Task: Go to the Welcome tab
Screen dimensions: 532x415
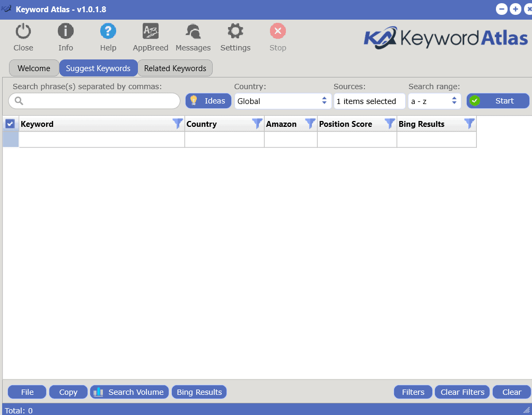Action: [33, 68]
